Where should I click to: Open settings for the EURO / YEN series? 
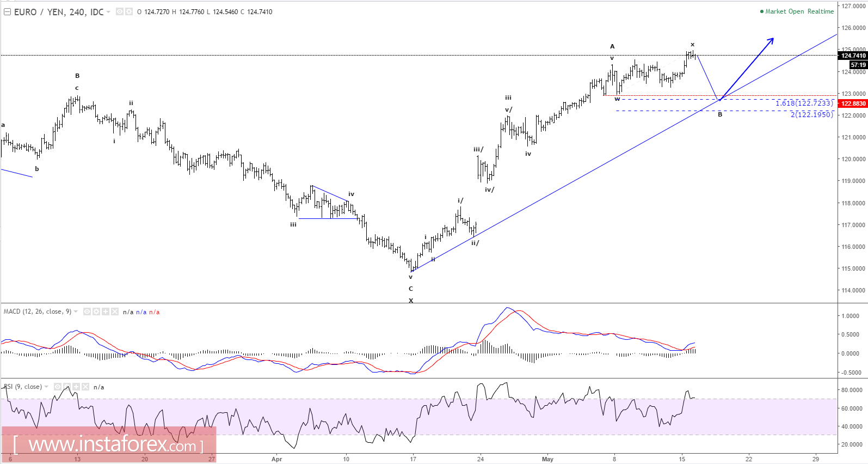pyautogui.click(x=129, y=11)
